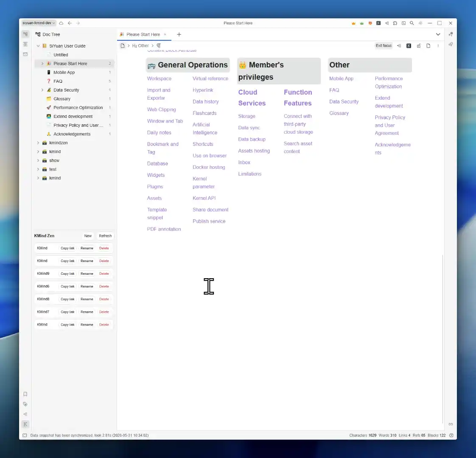Open the Global Graph icon in right dock
Viewport: 476px width, 458px height.
point(451,44)
